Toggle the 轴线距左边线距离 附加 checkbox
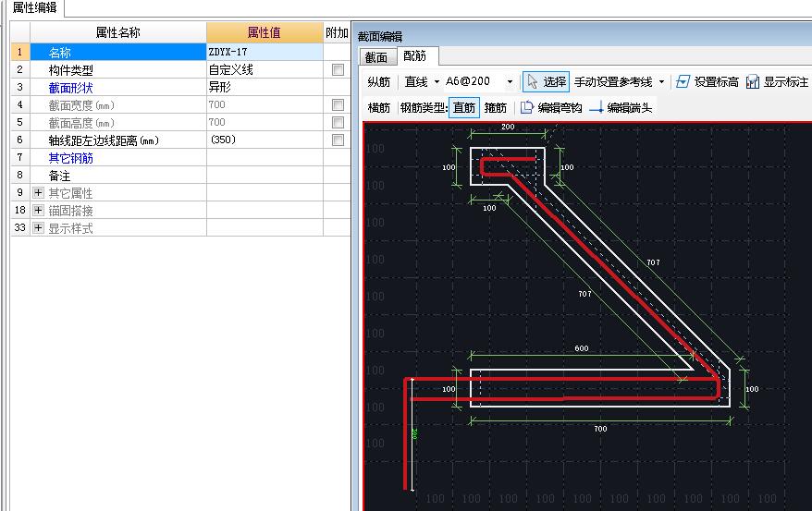The image size is (812, 511). (338, 140)
